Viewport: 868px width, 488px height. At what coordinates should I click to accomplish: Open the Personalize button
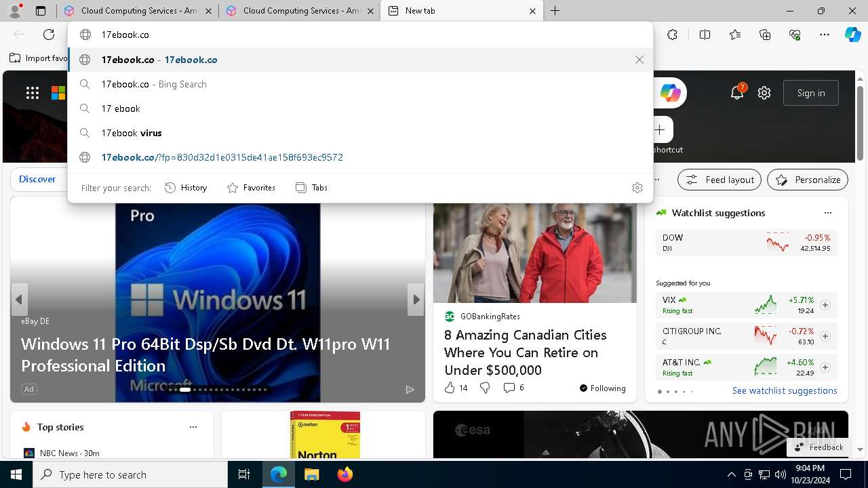click(x=808, y=180)
